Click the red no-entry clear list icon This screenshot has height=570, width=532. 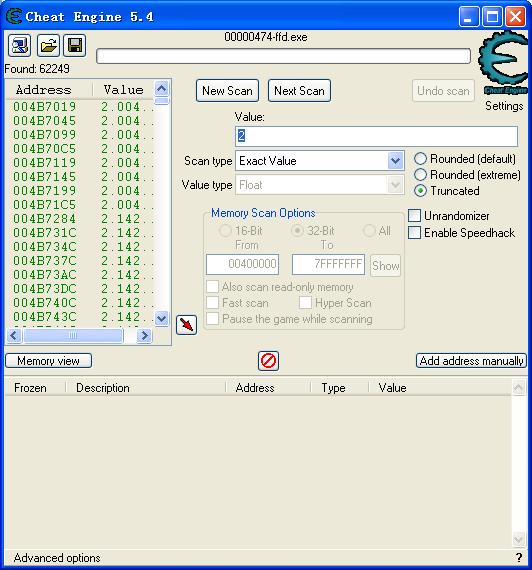(x=268, y=361)
